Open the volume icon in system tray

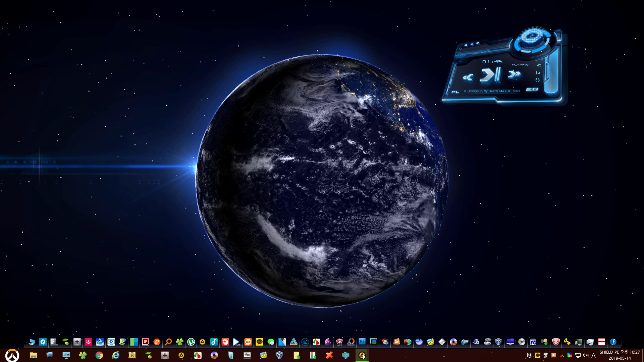point(586,355)
